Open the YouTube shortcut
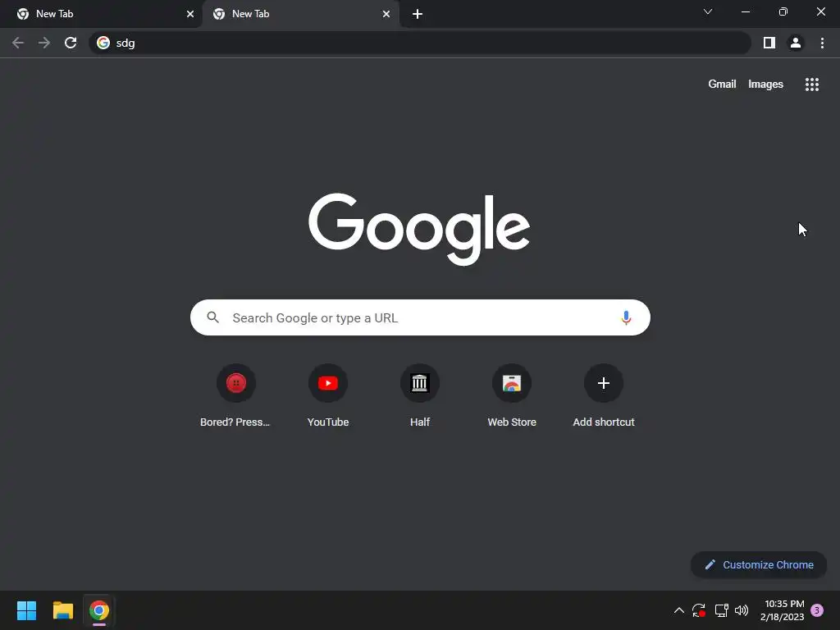Image resolution: width=840 pixels, height=630 pixels. [328, 396]
